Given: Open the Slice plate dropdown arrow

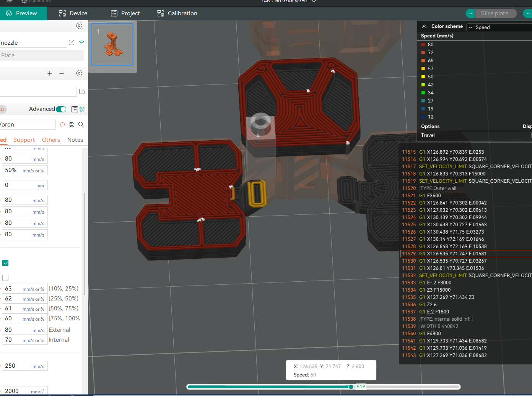Looking at the screenshot, I should click(470, 13).
